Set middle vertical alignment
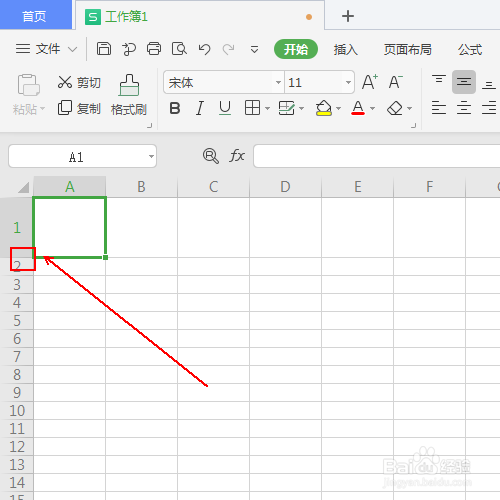 (464, 82)
